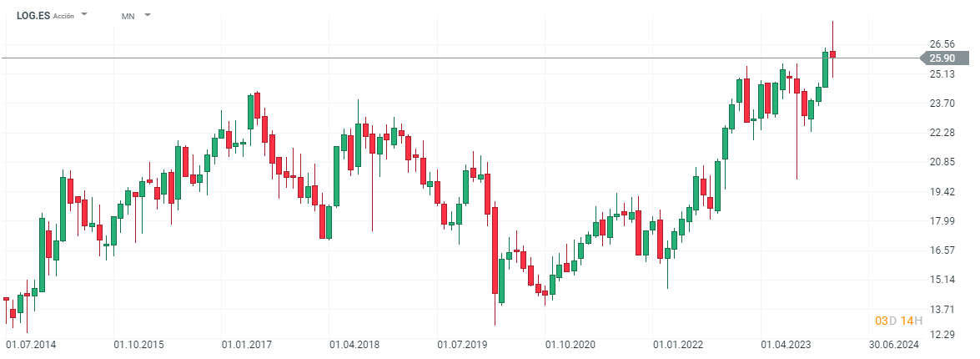
Task: Click the Acción instrument type label
Action: pos(63,16)
